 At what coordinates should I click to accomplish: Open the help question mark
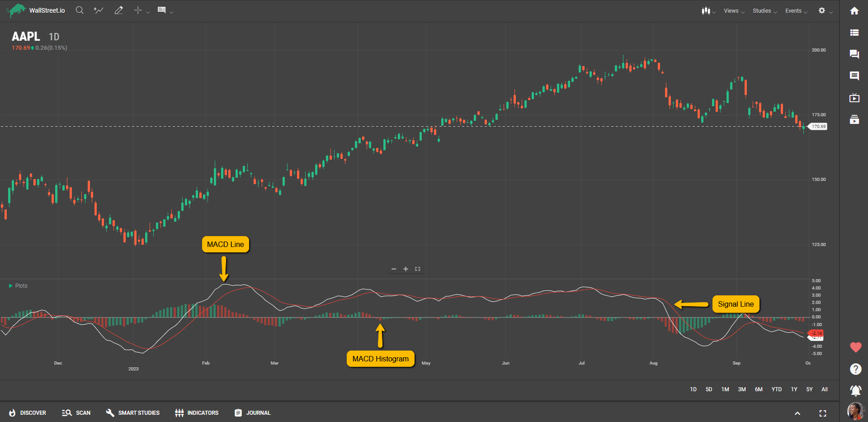[x=856, y=369]
